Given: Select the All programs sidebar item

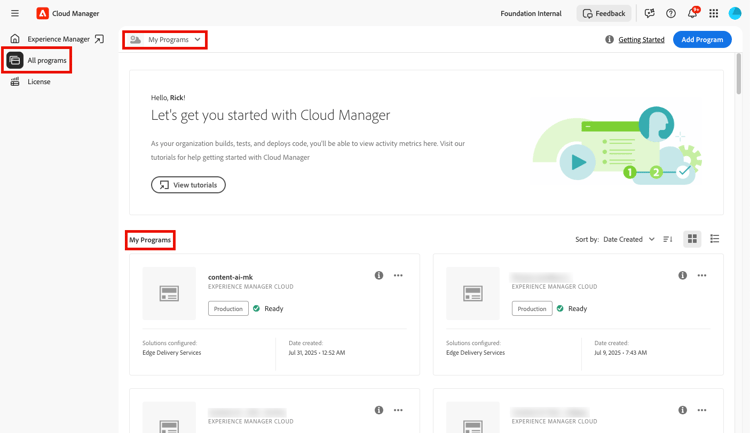Looking at the screenshot, I should point(37,60).
